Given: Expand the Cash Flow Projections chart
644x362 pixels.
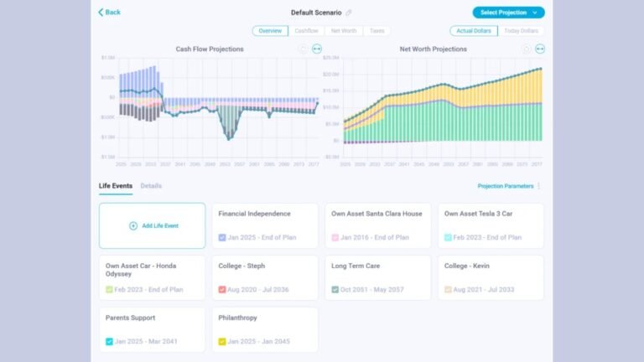Looking at the screenshot, I should [x=317, y=49].
